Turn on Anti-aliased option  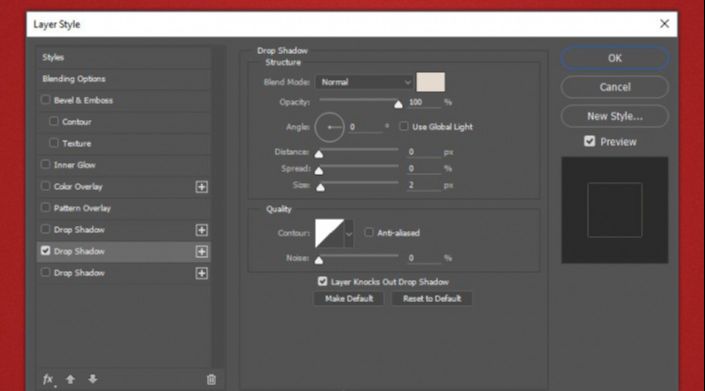pyautogui.click(x=369, y=232)
